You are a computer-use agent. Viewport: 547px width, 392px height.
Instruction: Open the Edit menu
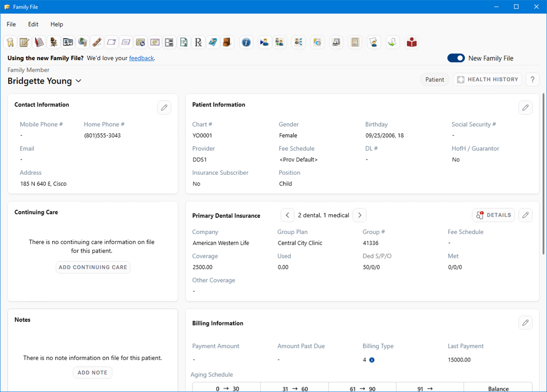(x=33, y=24)
